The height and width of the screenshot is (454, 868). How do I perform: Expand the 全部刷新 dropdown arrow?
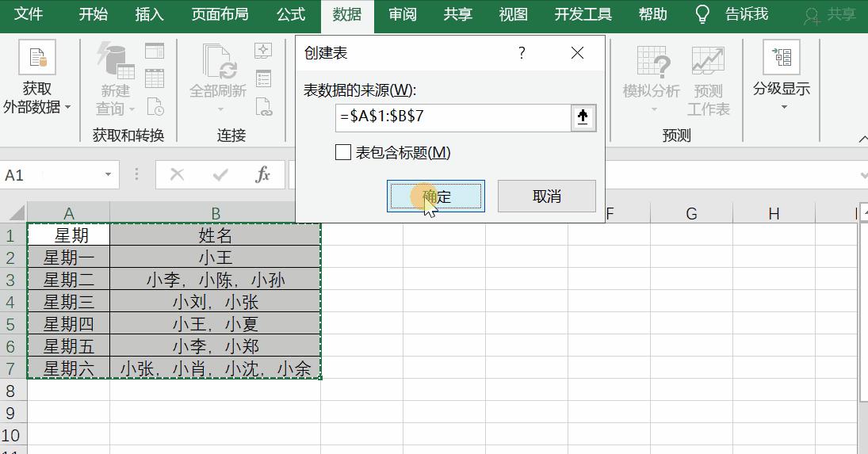[220, 109]
